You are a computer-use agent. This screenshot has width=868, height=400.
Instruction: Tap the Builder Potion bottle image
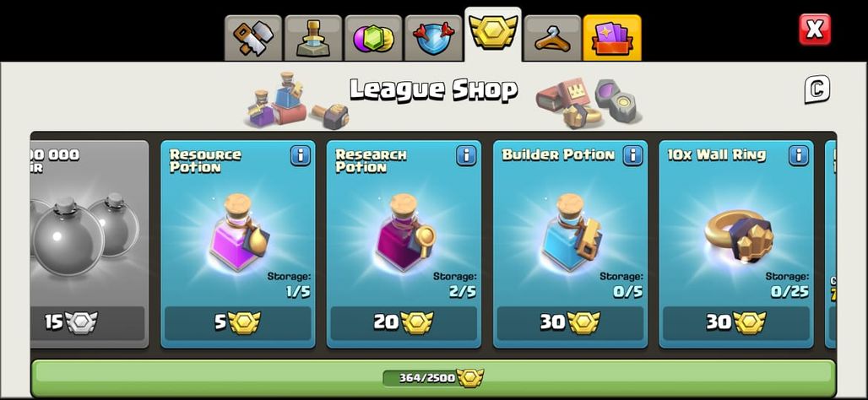pos(572,232)
